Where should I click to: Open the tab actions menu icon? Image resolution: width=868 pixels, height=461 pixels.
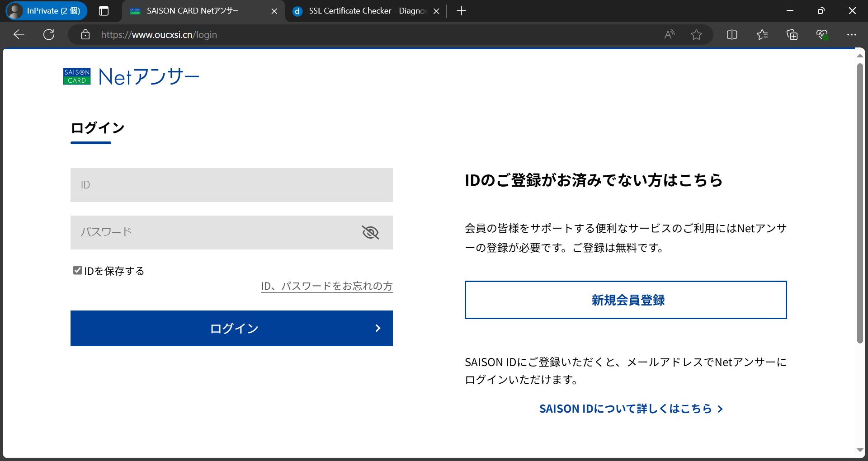104,11
